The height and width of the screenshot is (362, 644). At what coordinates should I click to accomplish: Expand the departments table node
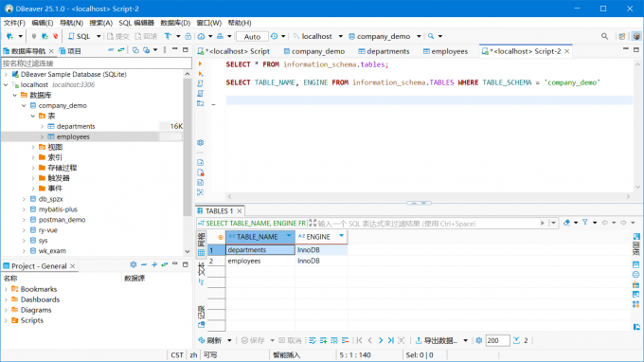[42, 126]
